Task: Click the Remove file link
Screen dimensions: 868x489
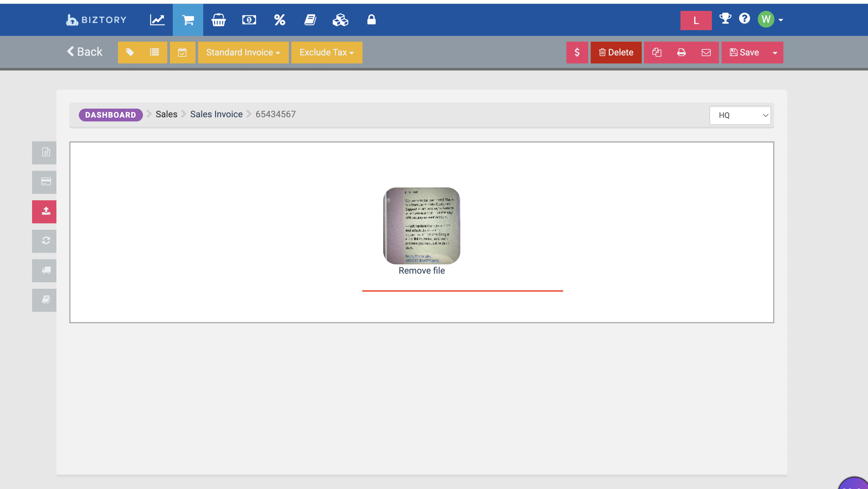Action: [421, 270]
